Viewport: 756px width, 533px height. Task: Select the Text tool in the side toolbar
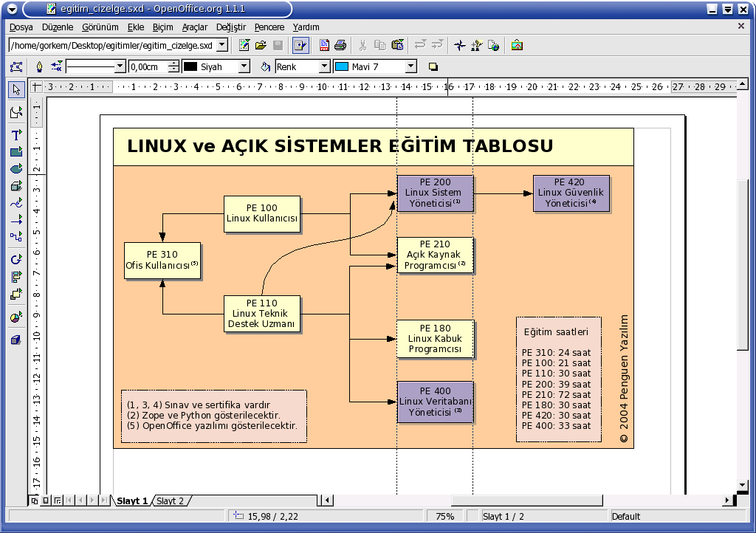point(16,135)
